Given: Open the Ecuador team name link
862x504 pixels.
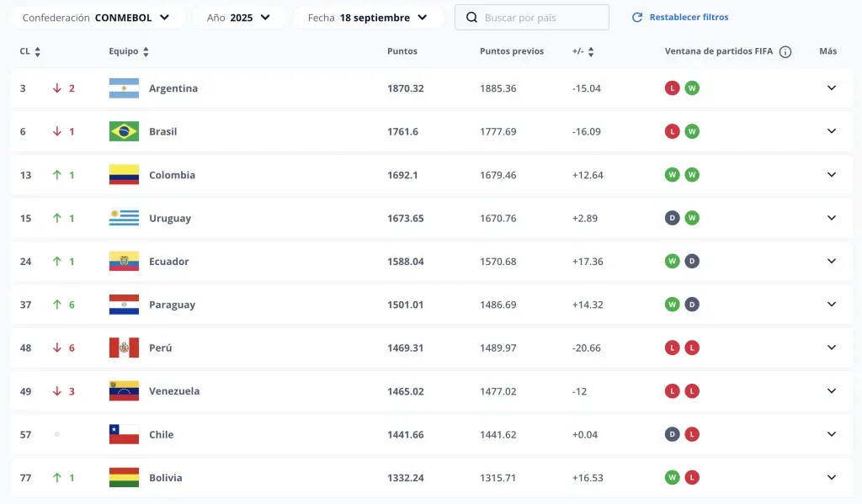Looking at the screenshot, I should pos(168,262).
